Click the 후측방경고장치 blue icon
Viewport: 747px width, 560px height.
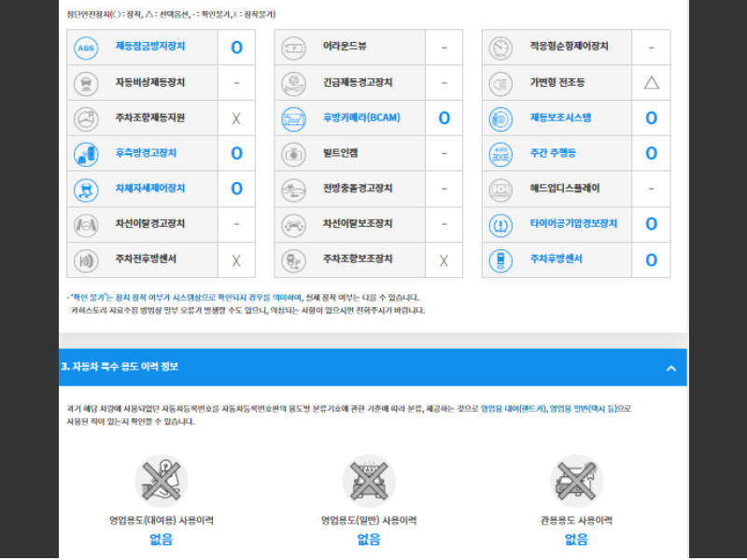coord(86,154)
